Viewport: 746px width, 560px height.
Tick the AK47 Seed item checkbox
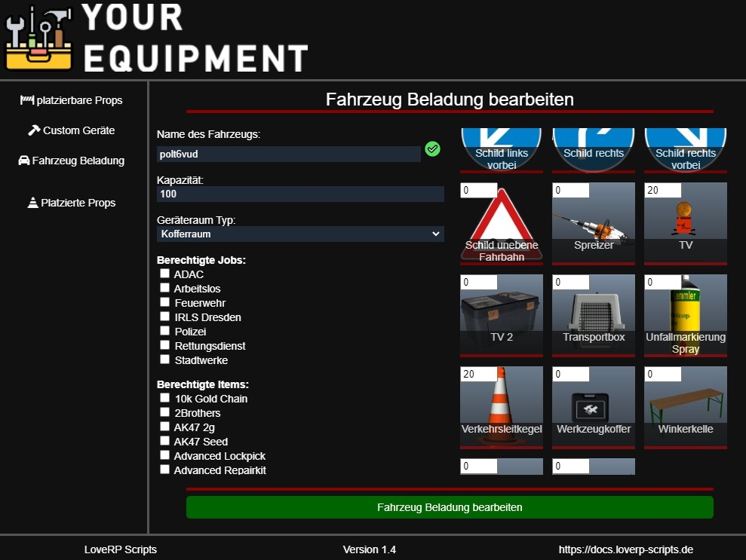164,441
